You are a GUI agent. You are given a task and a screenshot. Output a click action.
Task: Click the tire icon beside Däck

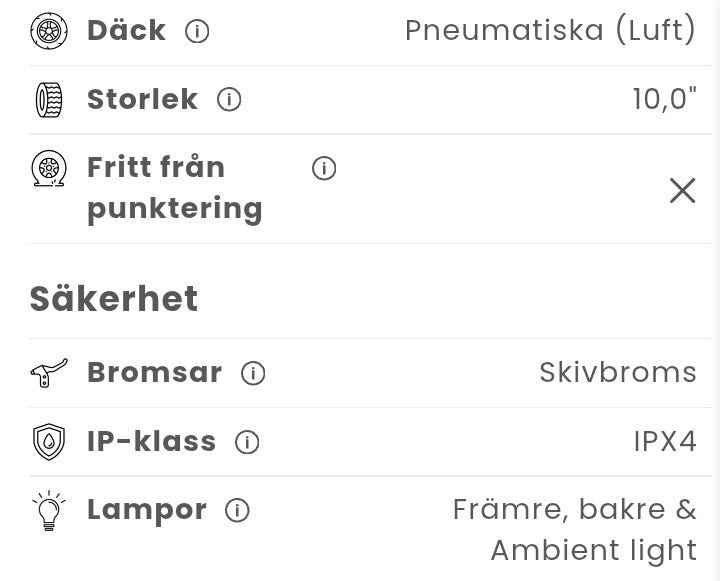(x=48, y=31)
